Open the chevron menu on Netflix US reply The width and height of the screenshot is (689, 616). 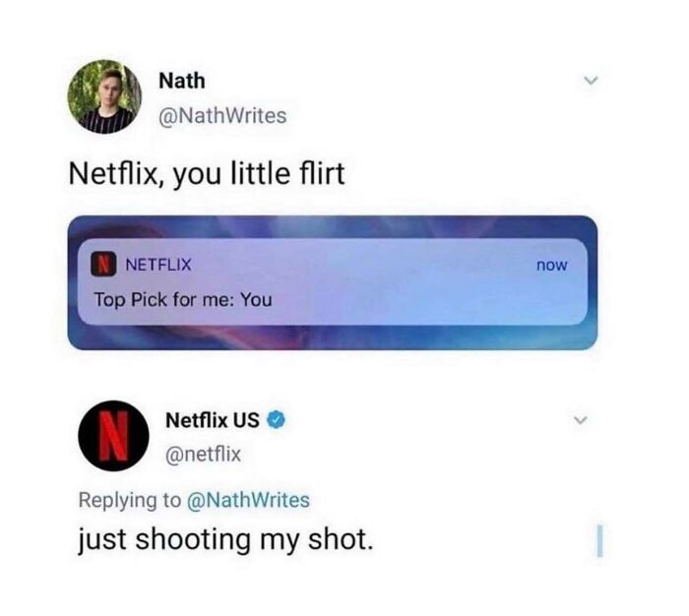tap(581, 420)
